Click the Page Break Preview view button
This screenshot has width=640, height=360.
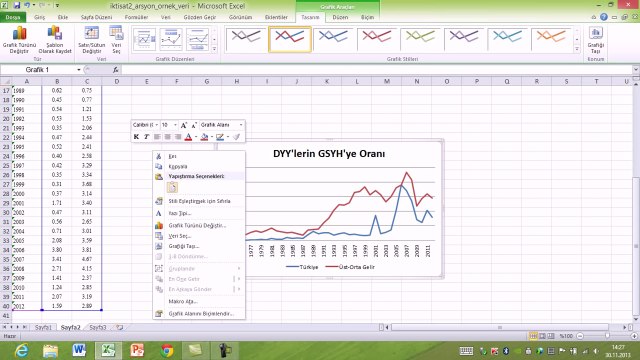tap(551, 336)
